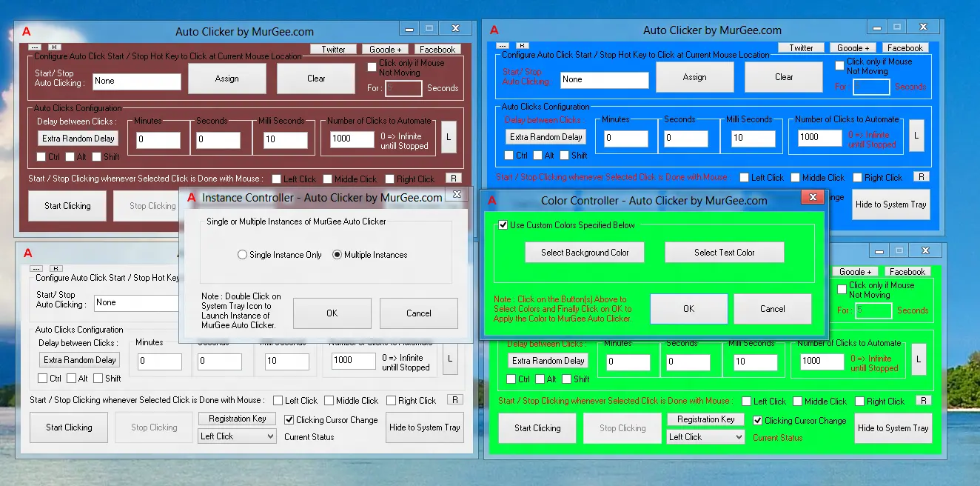Click Hide to System Tray in blue window

coord(891,204)
